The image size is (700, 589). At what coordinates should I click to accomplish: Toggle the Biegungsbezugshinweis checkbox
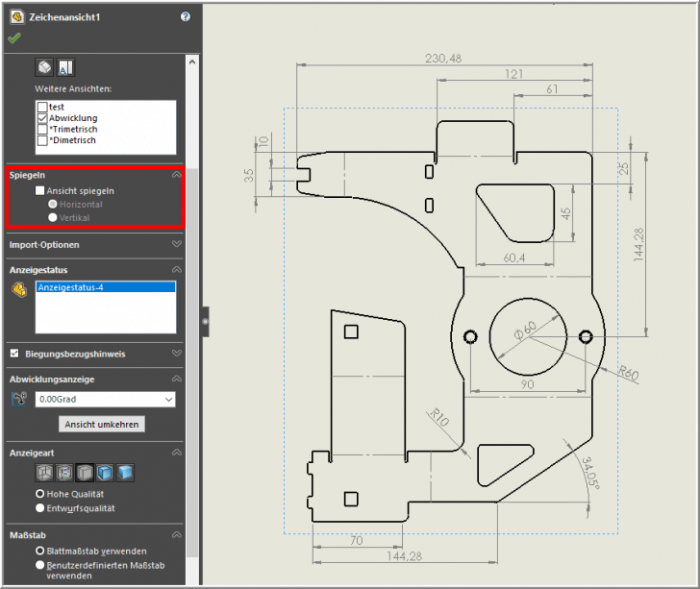tap(14, 354)
